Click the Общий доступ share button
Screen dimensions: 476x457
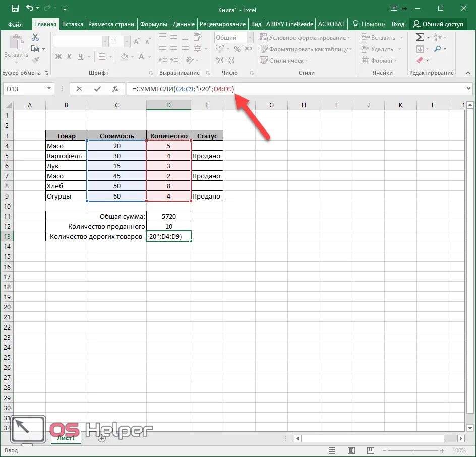coord(438,24)
